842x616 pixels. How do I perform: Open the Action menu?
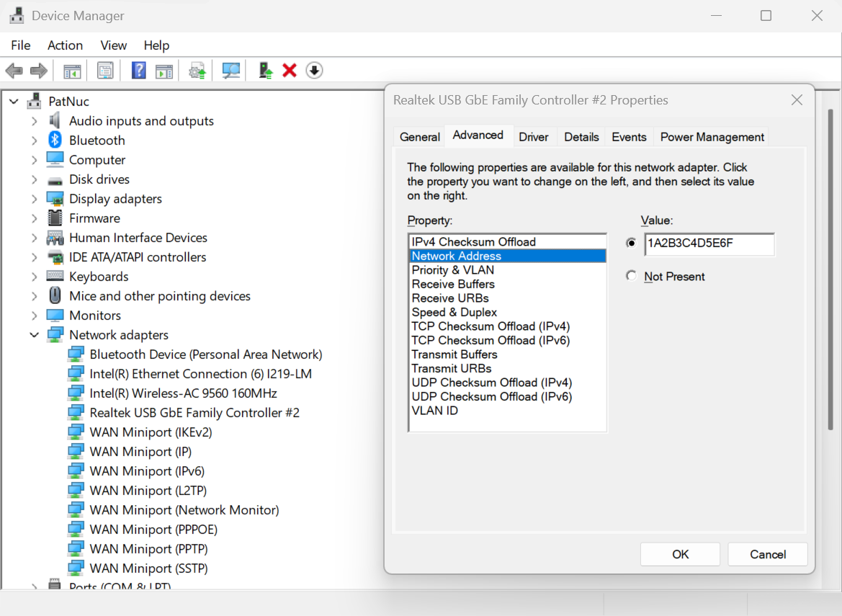pos(65,45)
